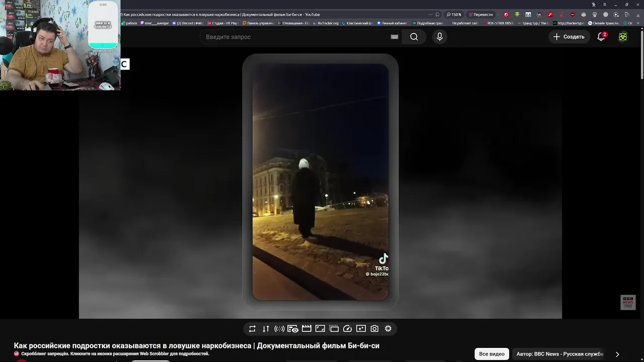Toggle the volume boost waves icon
The width and height of the screenshot is (644, 362).
[x=279, y=329]
